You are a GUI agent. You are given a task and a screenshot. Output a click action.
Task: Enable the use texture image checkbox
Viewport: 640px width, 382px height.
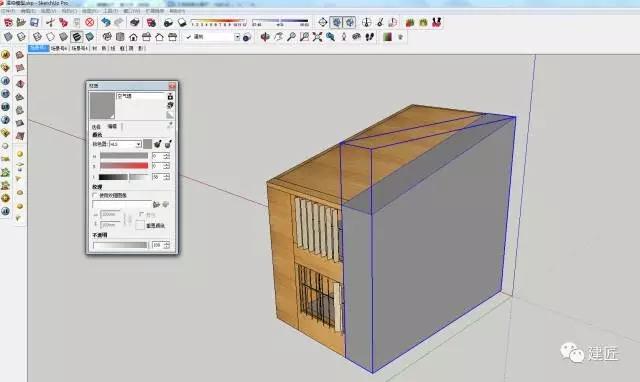95,195
